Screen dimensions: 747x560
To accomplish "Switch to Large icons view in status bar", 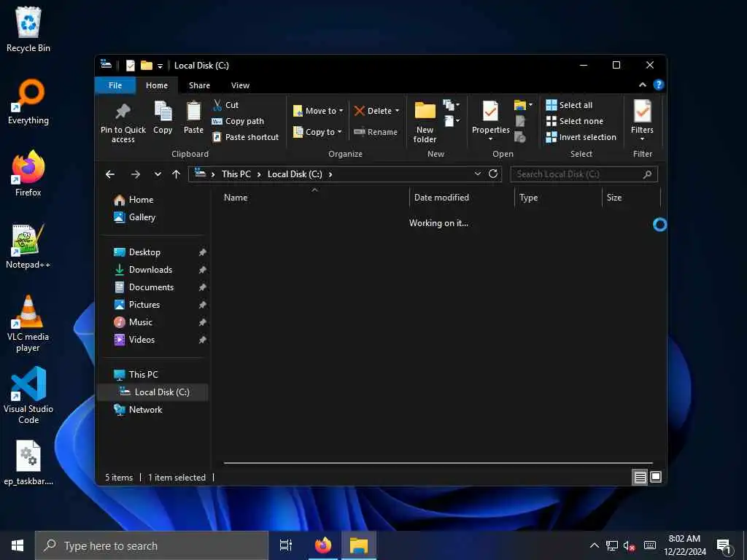I will (656, 477).
